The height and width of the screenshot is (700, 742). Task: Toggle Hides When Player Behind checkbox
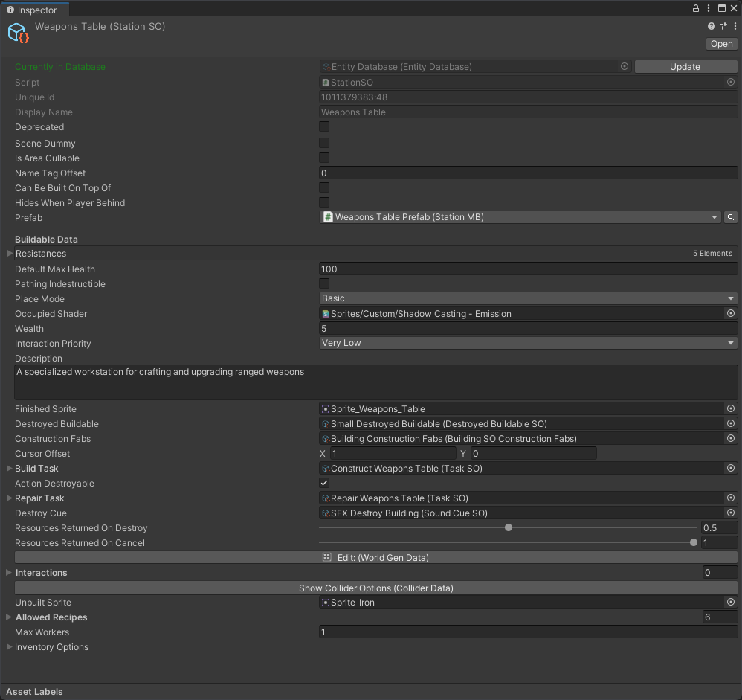pos(324,202)
